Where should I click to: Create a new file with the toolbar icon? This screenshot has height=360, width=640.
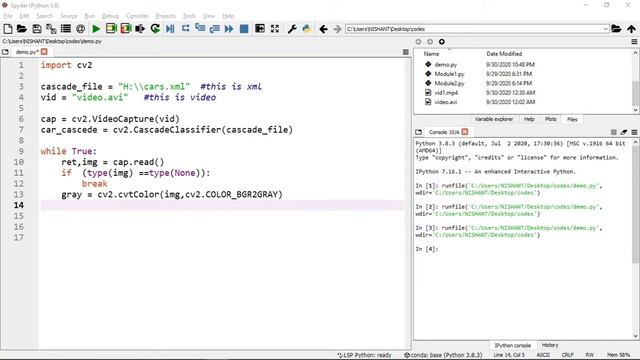[7, 29]
